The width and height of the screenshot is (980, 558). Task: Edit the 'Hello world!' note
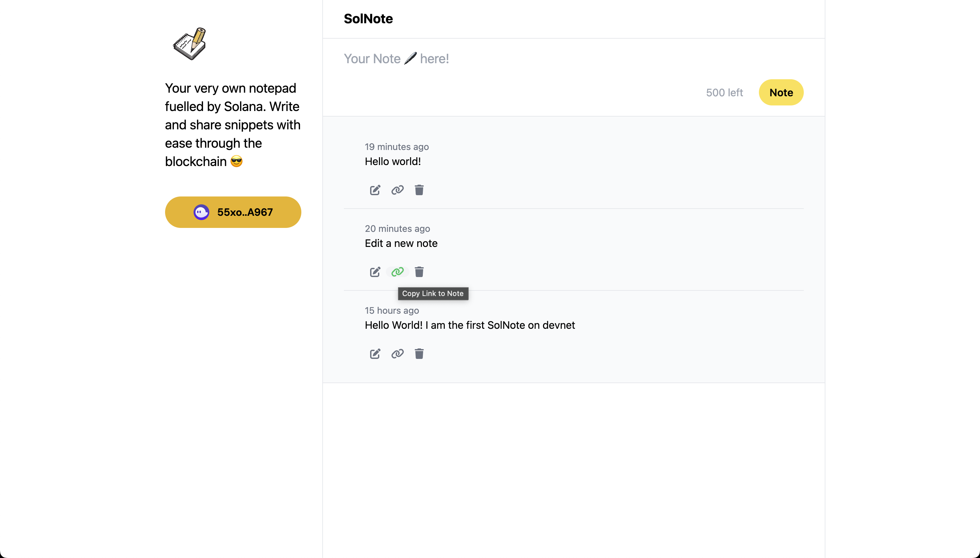point(375,190)
